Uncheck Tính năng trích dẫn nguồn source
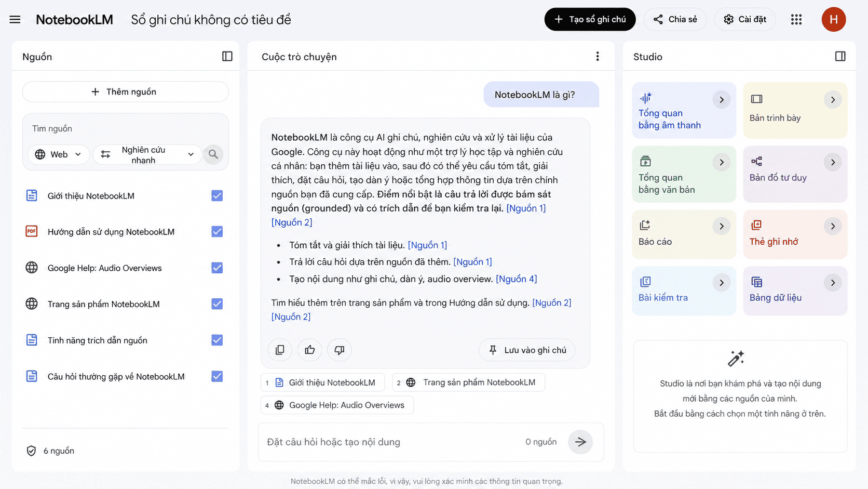 (x=217, y=340)
